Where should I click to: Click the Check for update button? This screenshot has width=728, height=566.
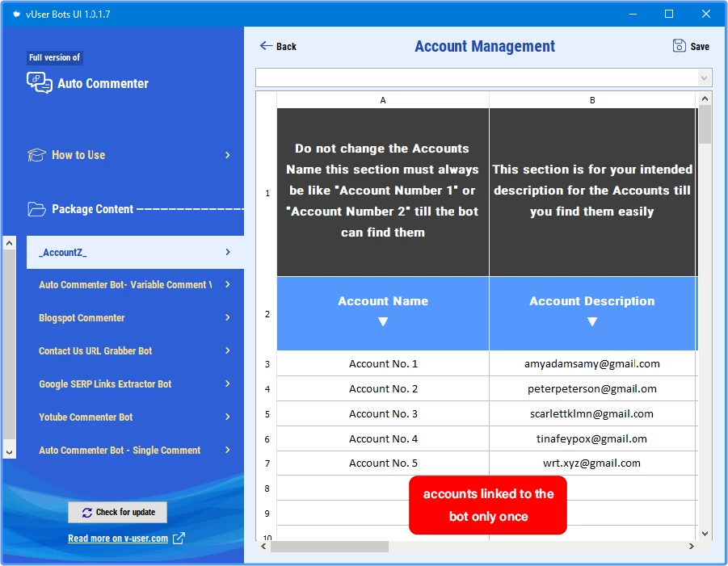click(117, 512)
